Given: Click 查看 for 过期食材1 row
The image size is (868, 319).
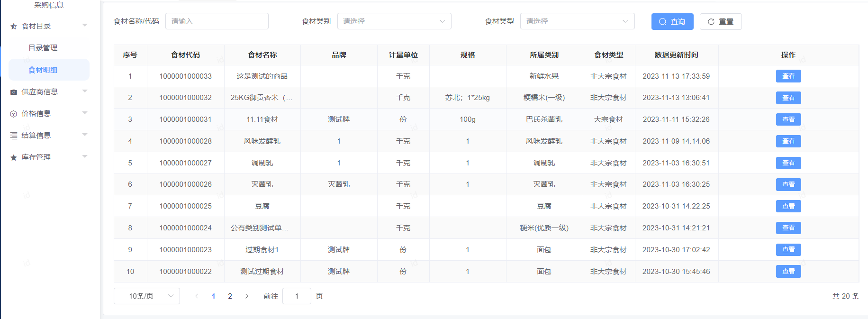Looking at the screenshot, I should tap(788, 250).
